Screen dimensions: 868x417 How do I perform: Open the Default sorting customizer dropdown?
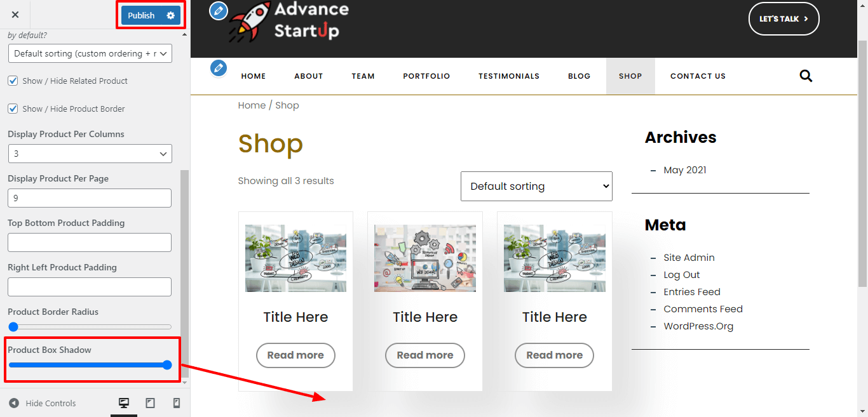click(90, 53)
